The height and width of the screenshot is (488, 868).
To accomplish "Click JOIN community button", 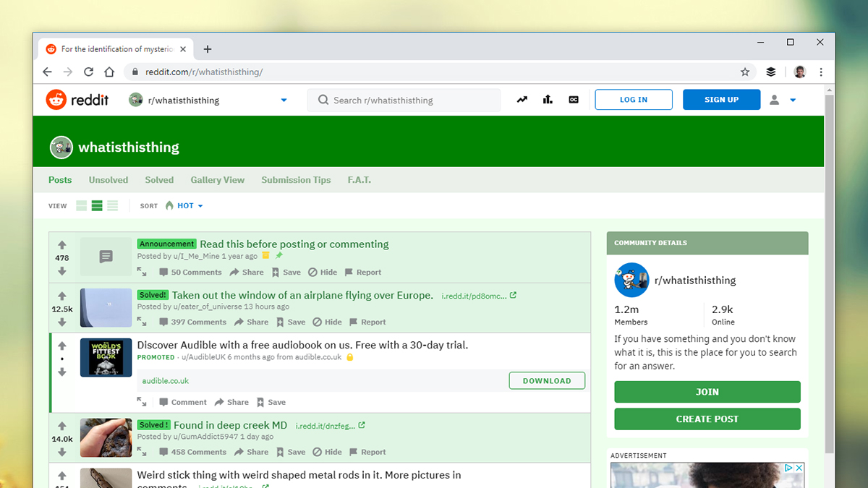I will coord(707,392).
